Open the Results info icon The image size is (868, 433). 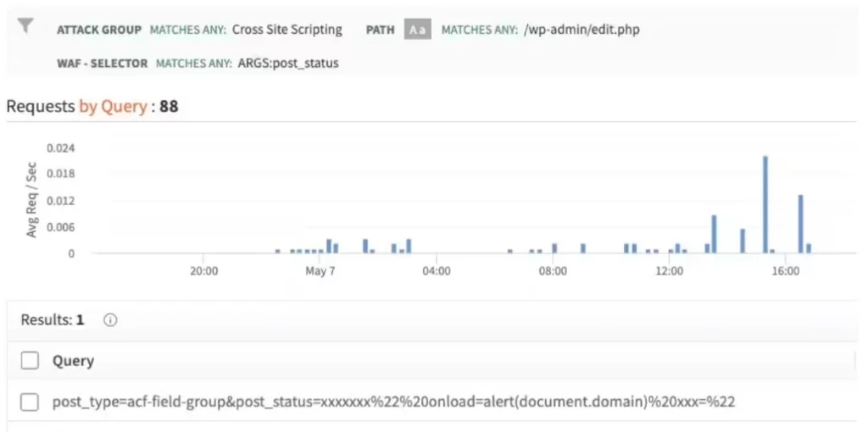[x=110, y=320]
